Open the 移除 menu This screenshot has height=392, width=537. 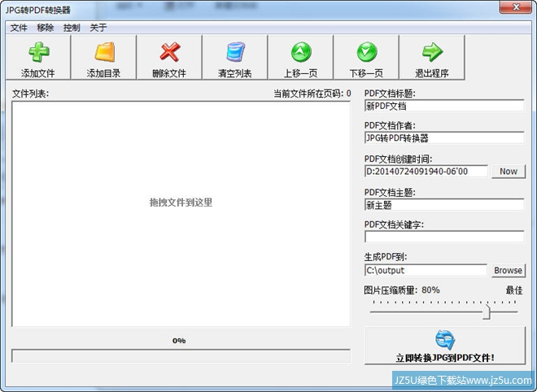(46, 28)
